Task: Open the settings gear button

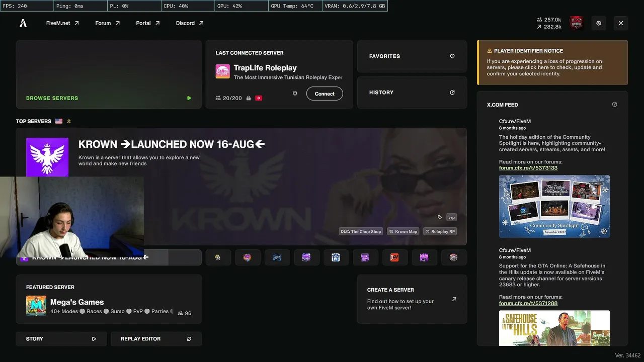Action: point(599,23)
